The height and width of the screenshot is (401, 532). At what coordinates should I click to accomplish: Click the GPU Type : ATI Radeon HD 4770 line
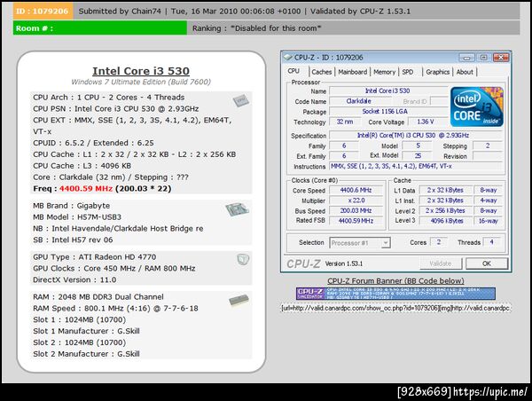click(x=95, y=257)
